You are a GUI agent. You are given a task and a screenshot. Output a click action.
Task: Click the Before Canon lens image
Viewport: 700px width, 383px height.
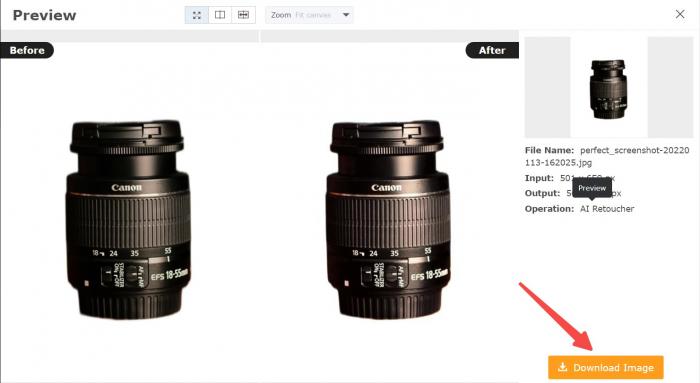point(128,219)
